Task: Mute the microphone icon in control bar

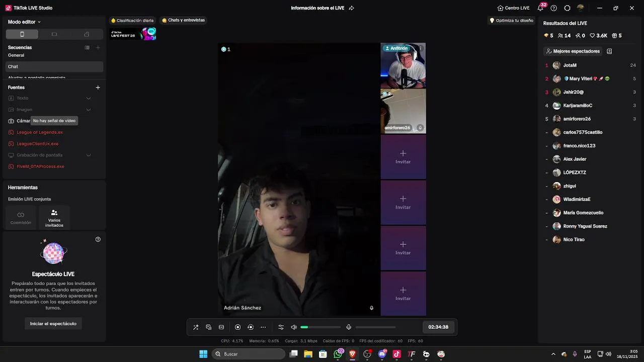Action: tap(349, 327)
